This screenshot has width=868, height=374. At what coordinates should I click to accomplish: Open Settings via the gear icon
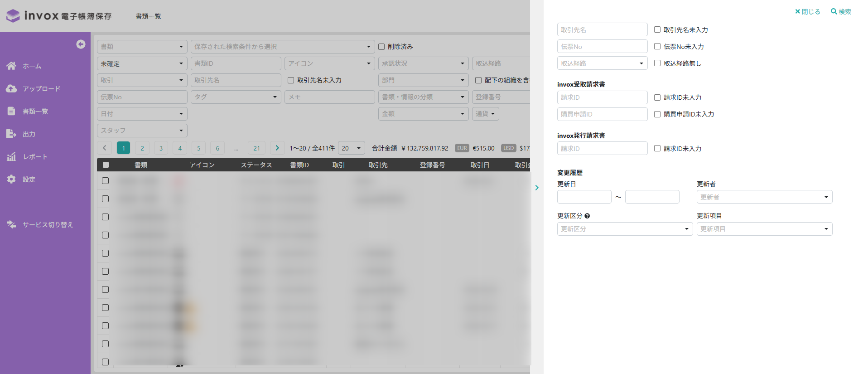tap(11, 179)
